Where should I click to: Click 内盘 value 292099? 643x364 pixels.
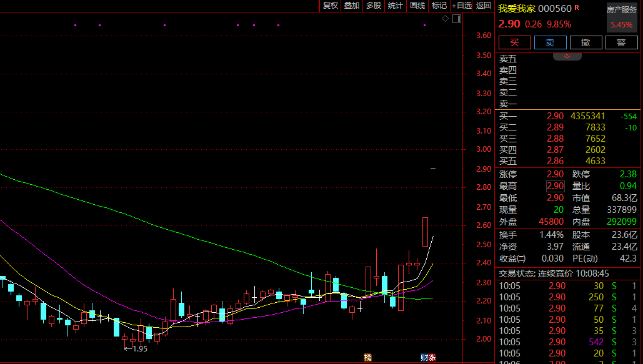coord(622,222)
